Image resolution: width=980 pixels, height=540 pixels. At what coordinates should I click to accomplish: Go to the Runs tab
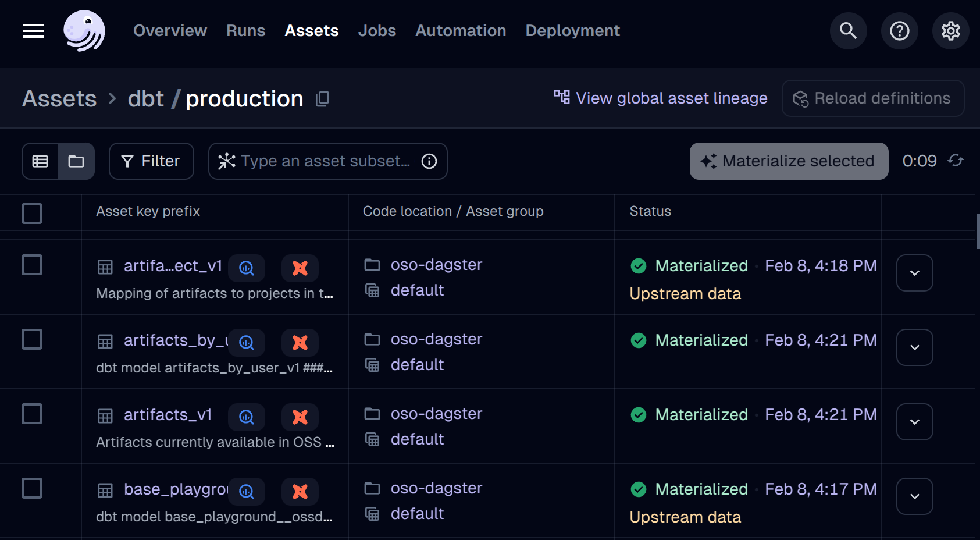pyautogui.click(x=245, y=31)
